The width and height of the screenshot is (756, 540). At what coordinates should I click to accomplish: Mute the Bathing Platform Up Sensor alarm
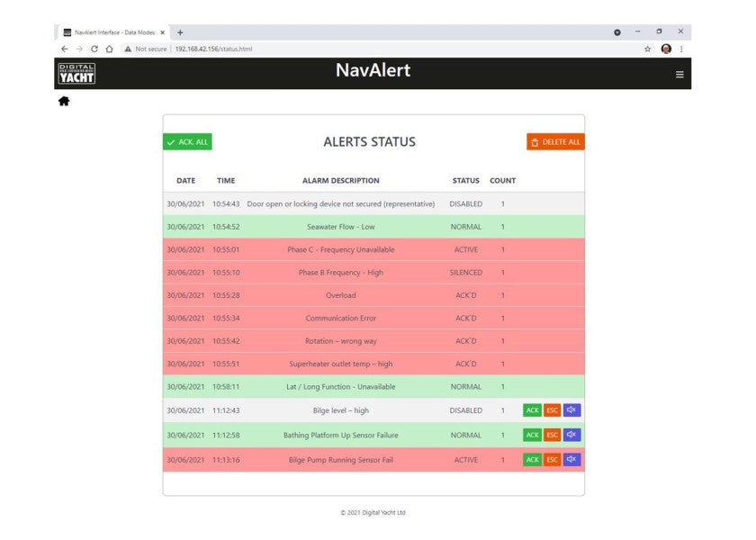pyautogui.click(x=571, y=435)
